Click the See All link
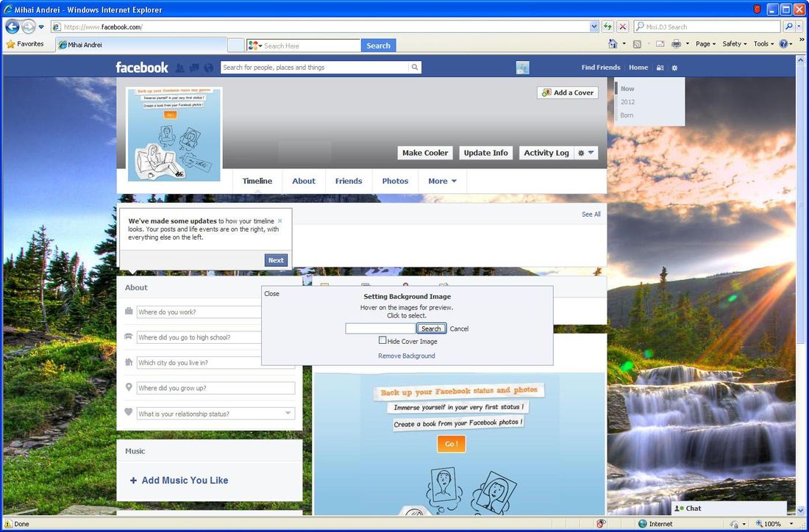809x532 pixels. 591,215
